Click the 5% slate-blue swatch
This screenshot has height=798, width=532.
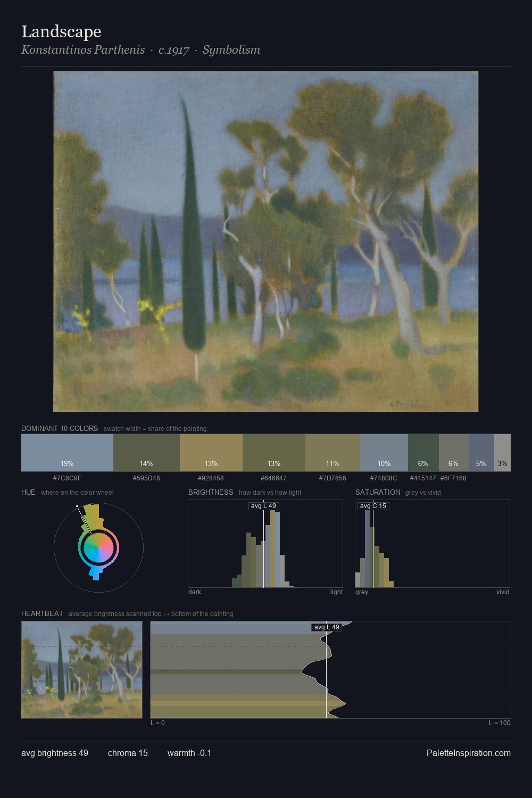click(481, 453)
